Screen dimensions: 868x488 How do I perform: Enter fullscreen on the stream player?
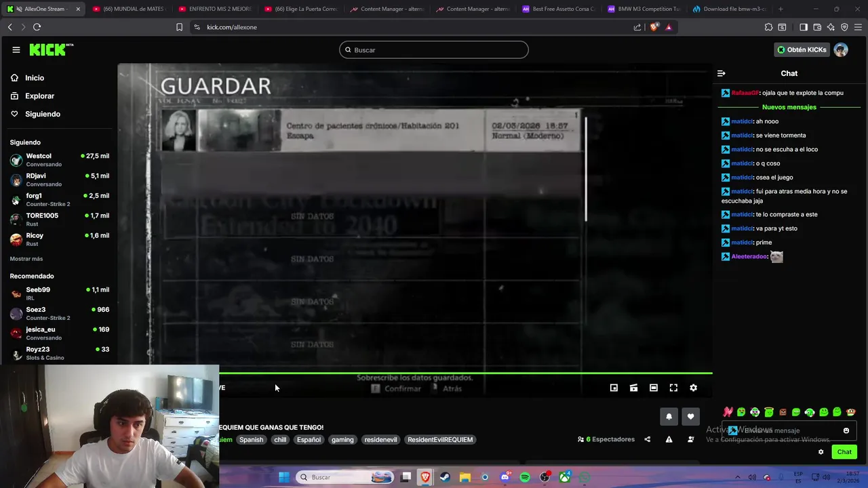pyautogui.click(x=673, y=388)
